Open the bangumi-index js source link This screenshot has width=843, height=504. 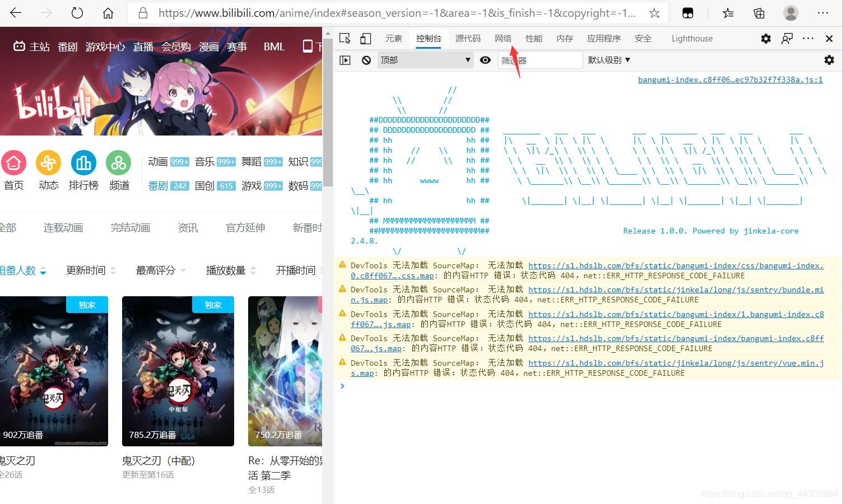730,80
